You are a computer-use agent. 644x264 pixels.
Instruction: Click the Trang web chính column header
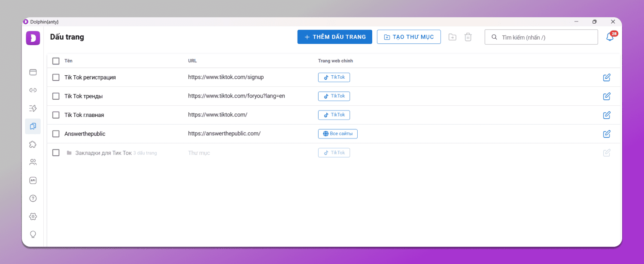(335, 61)
